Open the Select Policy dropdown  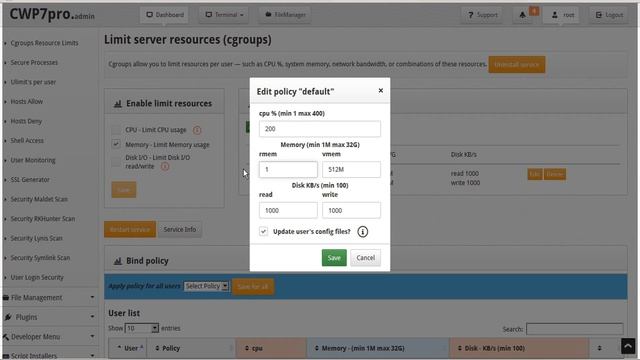(206, 286)
